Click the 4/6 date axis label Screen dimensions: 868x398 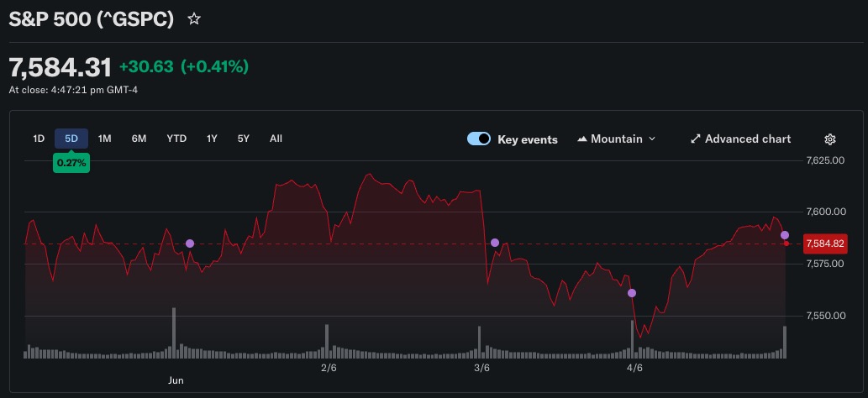(634, 368)
